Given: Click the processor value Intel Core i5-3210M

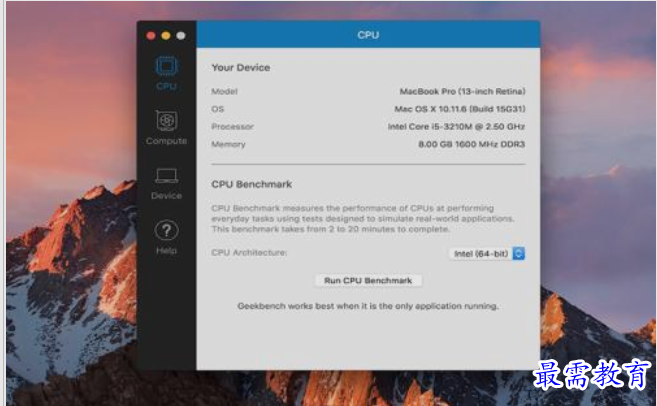Looking at the screenshot, I should pos(456,127).
